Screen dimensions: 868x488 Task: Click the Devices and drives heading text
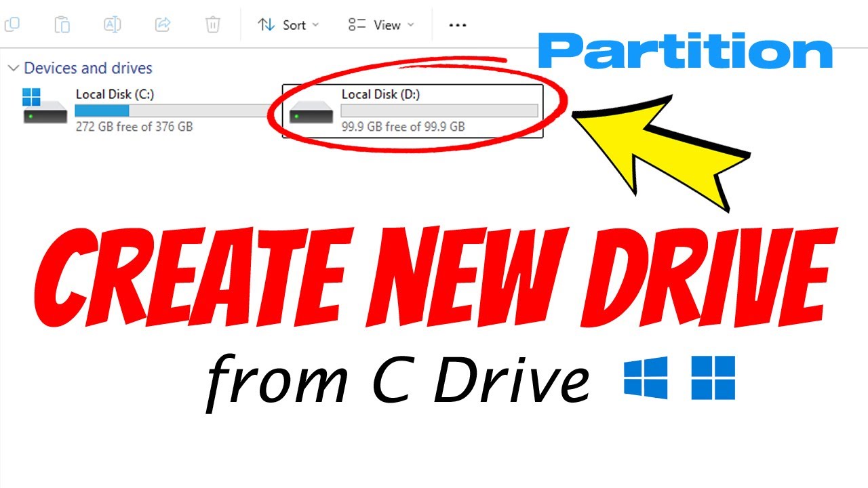pyautogui.click(x=88, y=68)
